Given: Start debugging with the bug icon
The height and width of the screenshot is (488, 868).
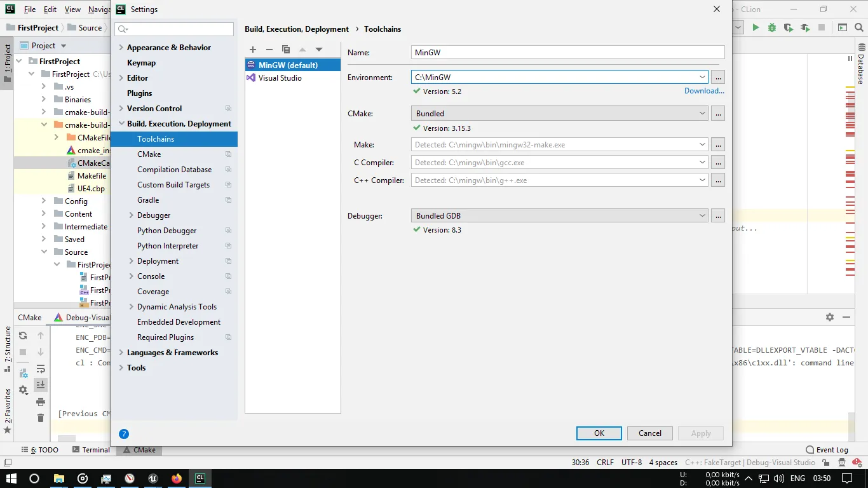Looking at the screenshot, I should [772, 28].
